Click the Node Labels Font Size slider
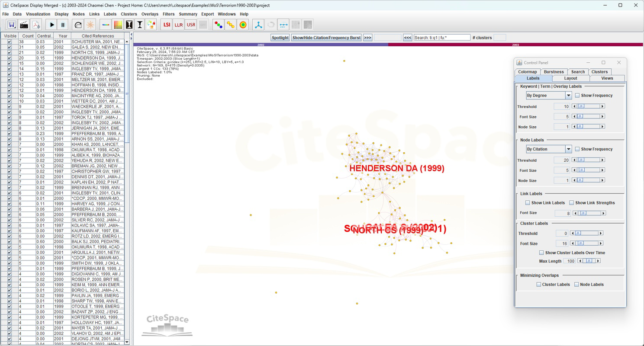 click(588, 170)
